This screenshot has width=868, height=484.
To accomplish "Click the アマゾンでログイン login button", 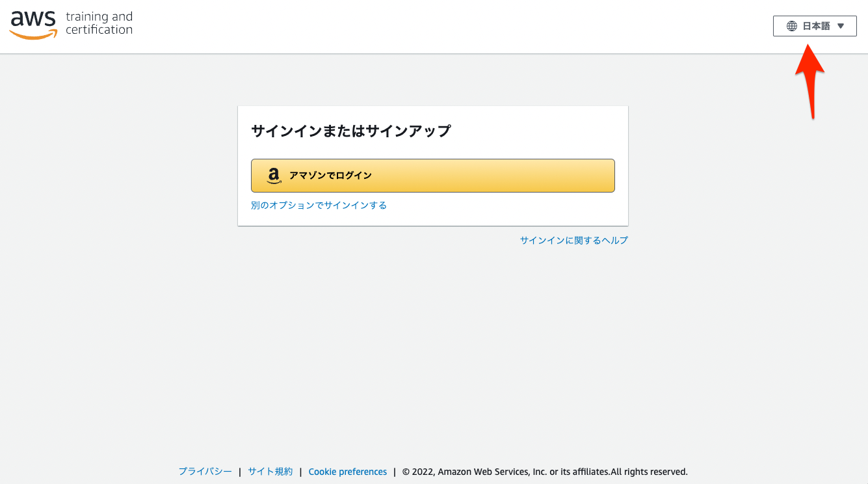I will pyautogui.click(x=432, y=175).
